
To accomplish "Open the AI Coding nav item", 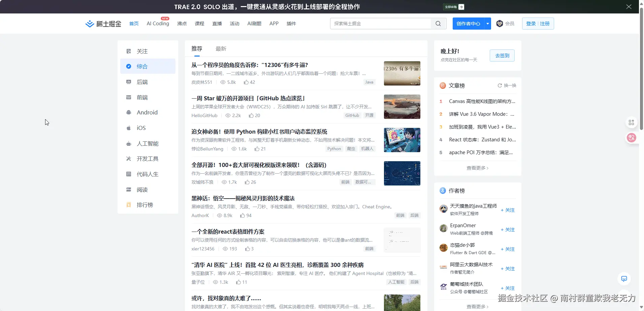I will (x=158, y=24).
